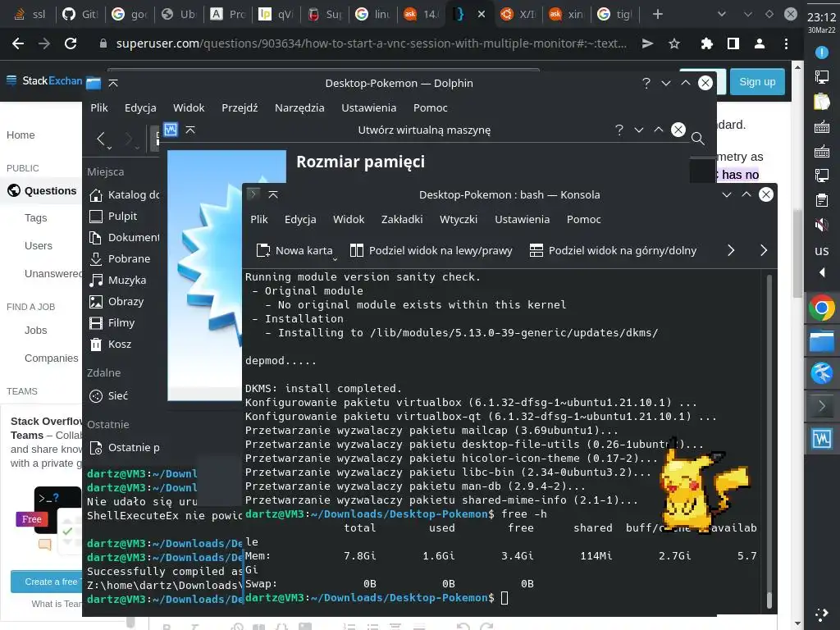840x630 pixels.
Task: Open the Chrome profile avatar icon
Action: [759, 43]
